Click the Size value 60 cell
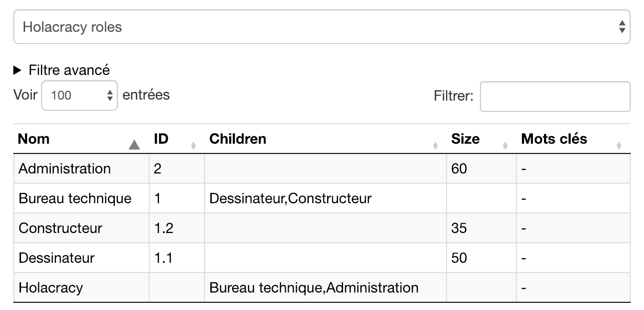 coord(459,169)
